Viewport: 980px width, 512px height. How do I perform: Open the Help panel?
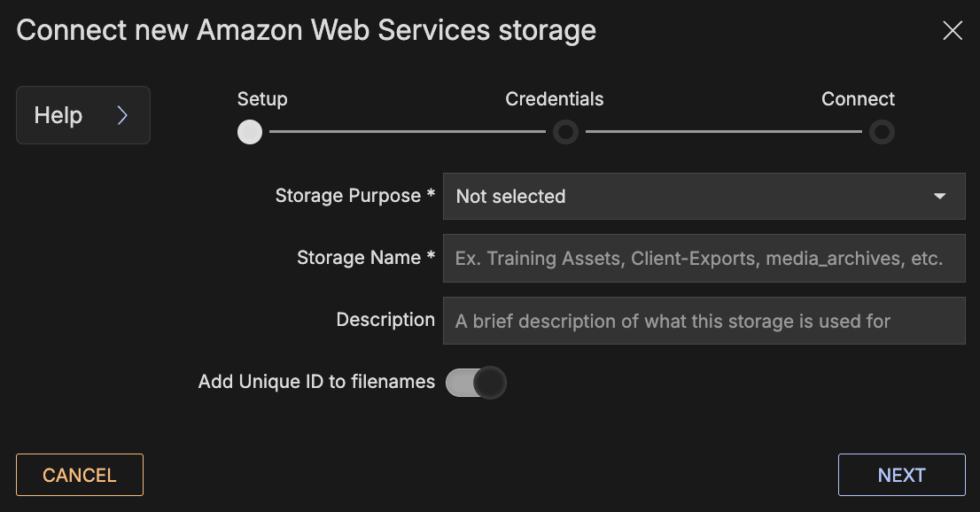pos(82,115)
